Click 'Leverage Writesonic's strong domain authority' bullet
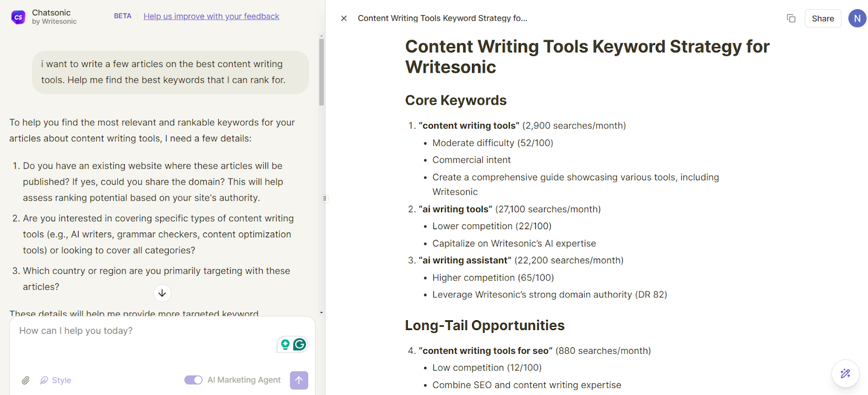This screenshot has width=868, height=395. (550, 295)
